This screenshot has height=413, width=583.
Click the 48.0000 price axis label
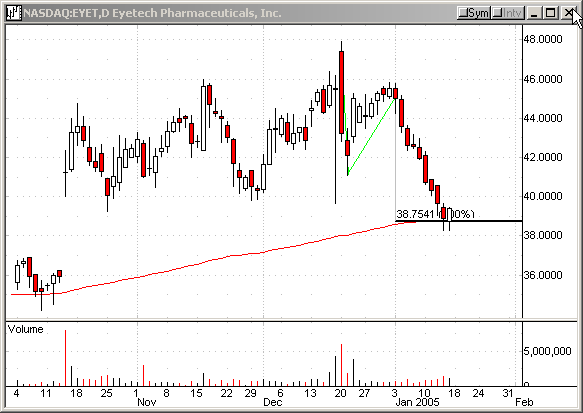point(543,39)
